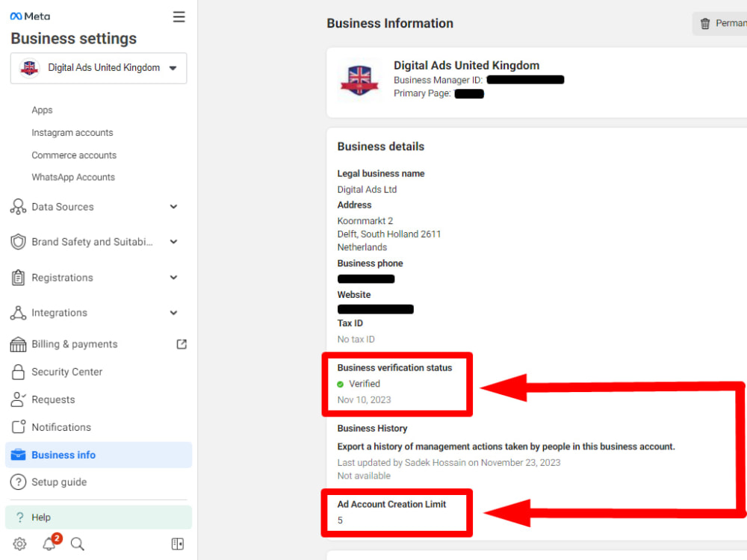
Task: Click the Data Sources icon
Action: 18,207
